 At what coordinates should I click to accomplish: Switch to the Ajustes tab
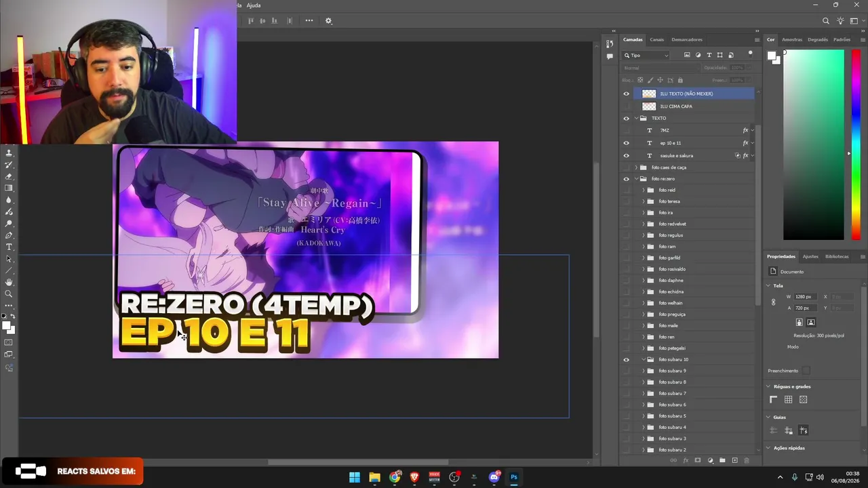pyautogui.click(x=810, y=256)
